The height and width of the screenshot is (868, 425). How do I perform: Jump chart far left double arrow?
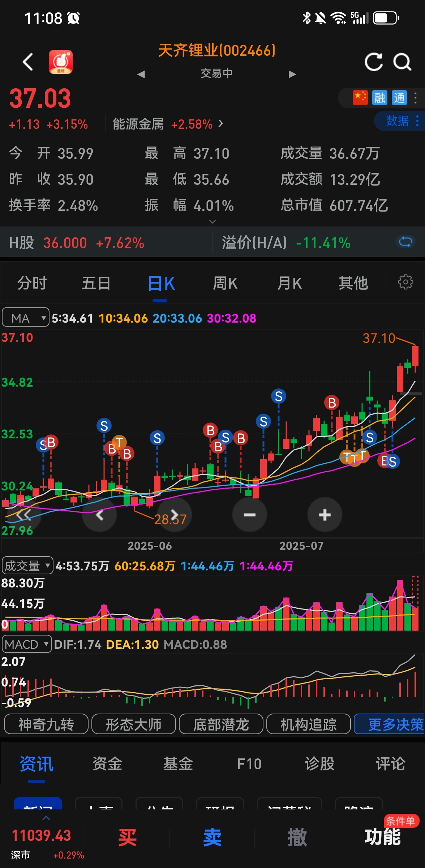(x=24, y=515)
